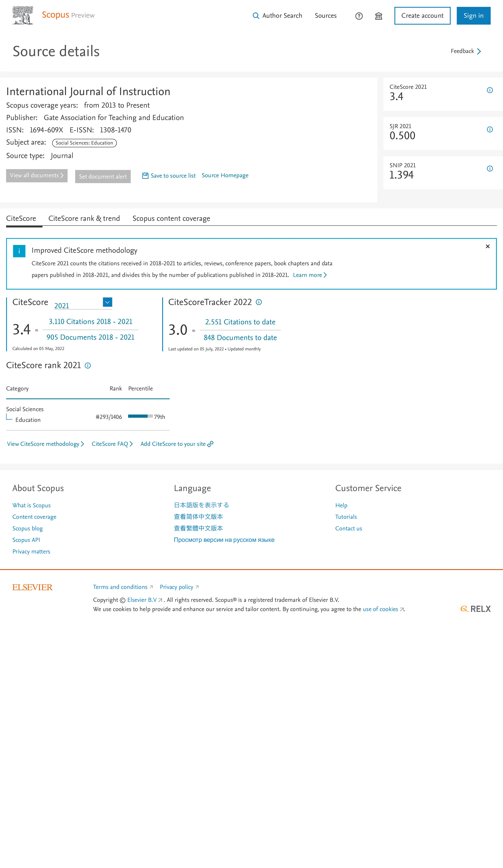Click CiteScoreTracker 2022 info icon
Viewport: 503px width, 868px height.
click(x=259, y=302)
